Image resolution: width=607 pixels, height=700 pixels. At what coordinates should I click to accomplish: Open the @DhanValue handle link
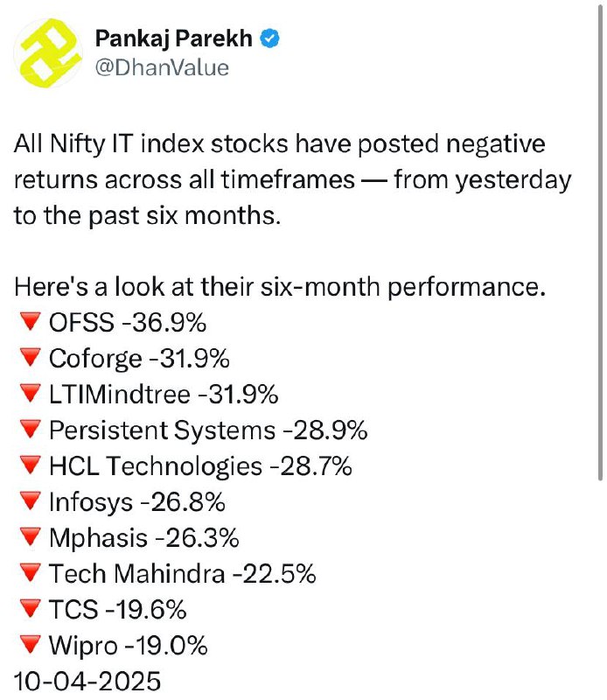(162, 68)
